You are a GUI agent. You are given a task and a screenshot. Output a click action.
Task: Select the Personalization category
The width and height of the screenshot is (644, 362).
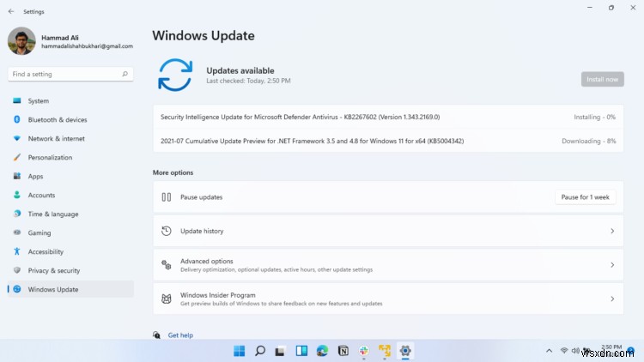pos(70,157)
